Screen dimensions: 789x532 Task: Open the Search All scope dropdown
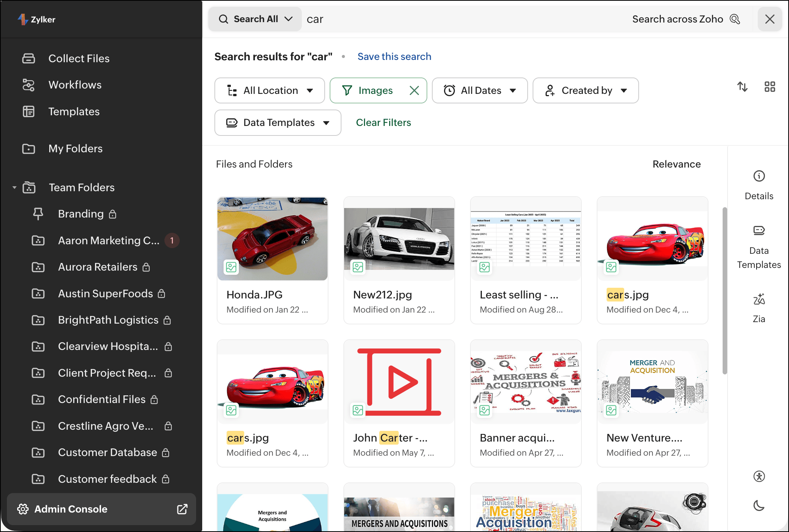coord(255,19)
